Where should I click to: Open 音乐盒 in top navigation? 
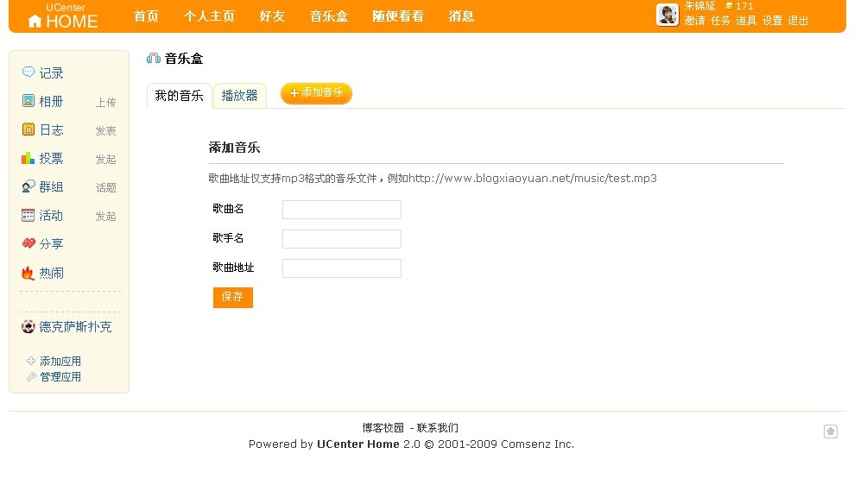[329, 16]
